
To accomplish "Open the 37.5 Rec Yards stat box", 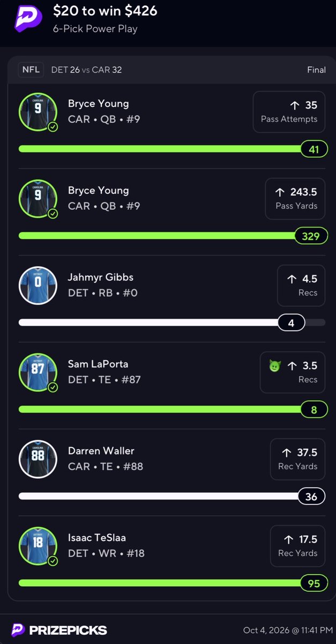I will (x=297, y=459).
